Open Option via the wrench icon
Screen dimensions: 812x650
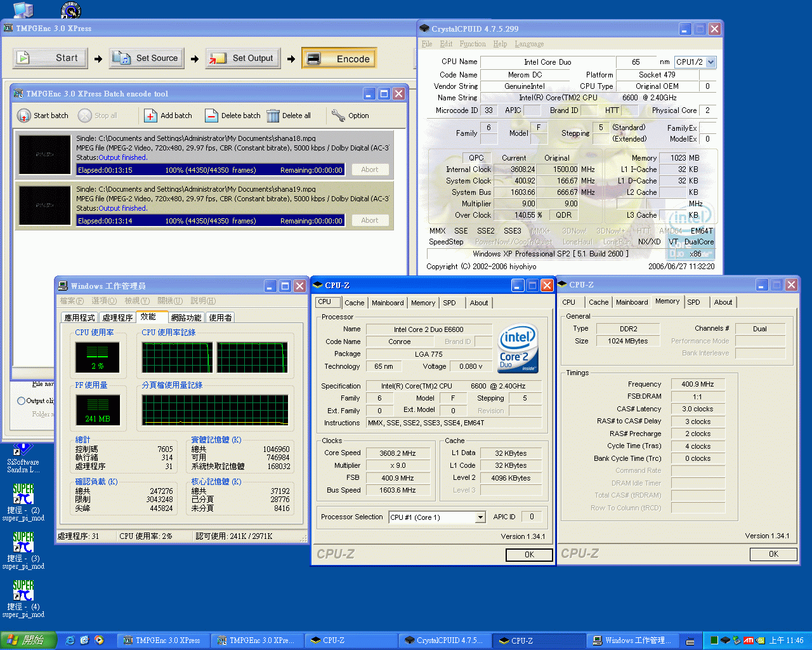click(338, 116)
